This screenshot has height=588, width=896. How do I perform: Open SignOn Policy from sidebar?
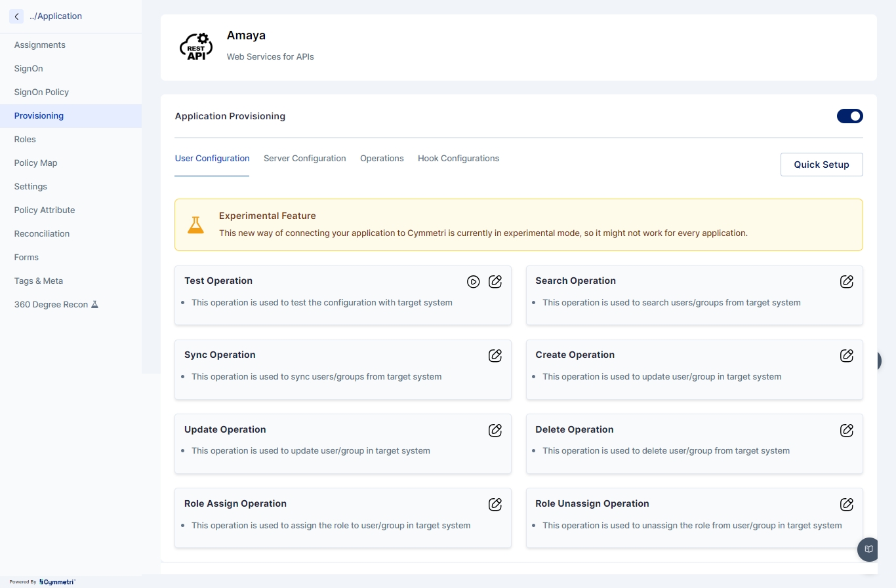[41, 92]
